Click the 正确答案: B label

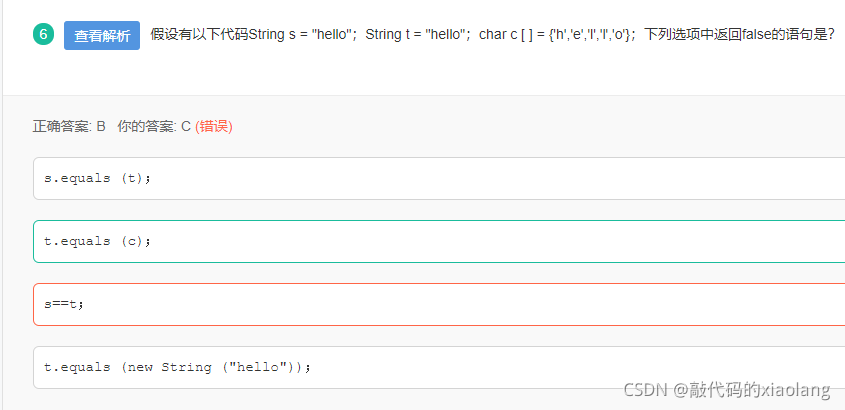69,127
